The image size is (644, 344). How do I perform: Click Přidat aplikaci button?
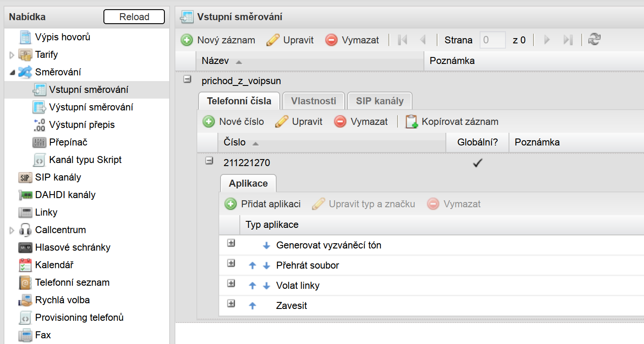pos(263,204)
